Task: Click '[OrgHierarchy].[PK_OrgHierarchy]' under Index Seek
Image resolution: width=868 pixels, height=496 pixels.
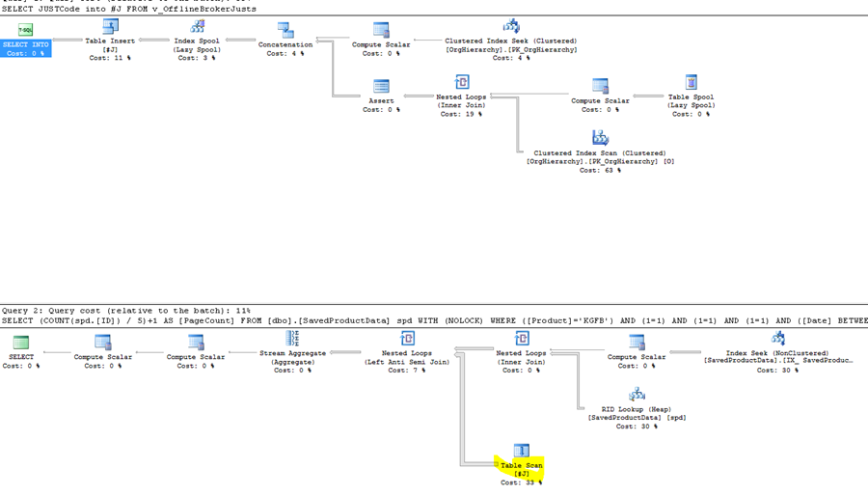Action: [x=511, y=50]
